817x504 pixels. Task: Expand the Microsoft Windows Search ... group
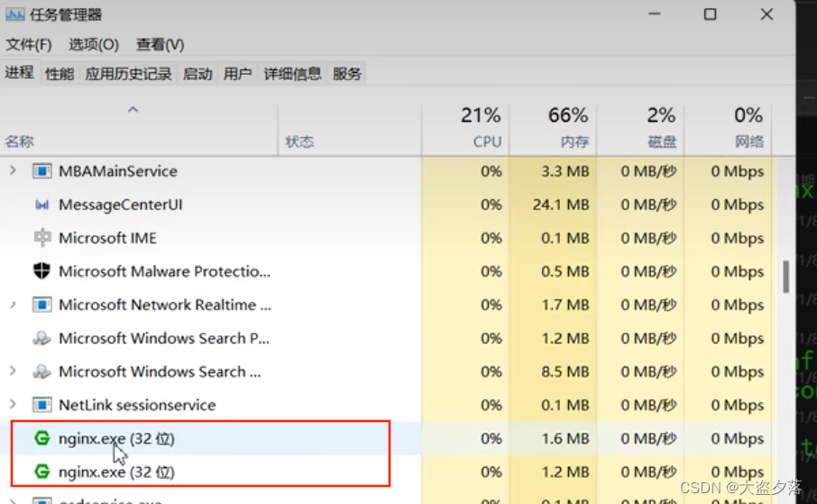coord(13,371)
